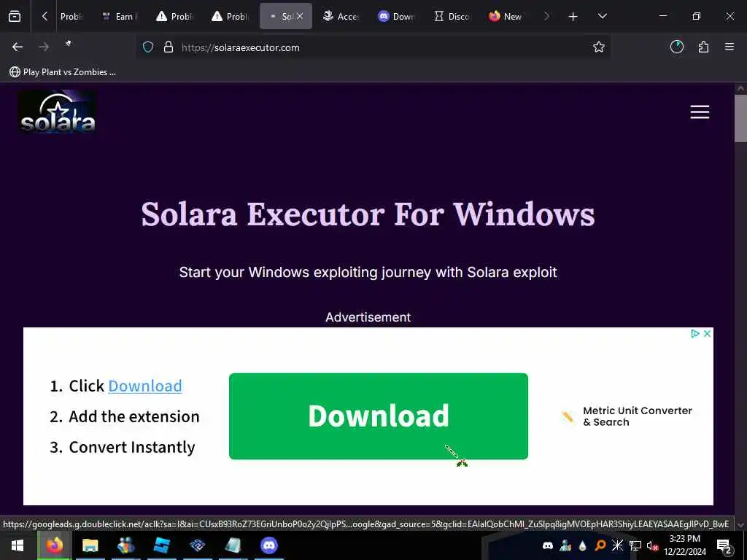This screenshot has width=747, height=560.
Task: Close the advertisement with X icon
Action: pos(708,334)
